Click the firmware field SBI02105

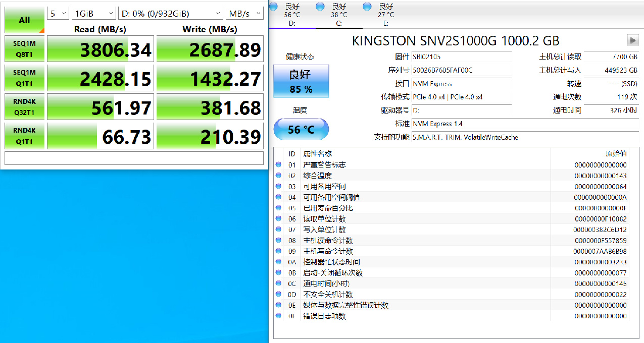pos(462,57)
